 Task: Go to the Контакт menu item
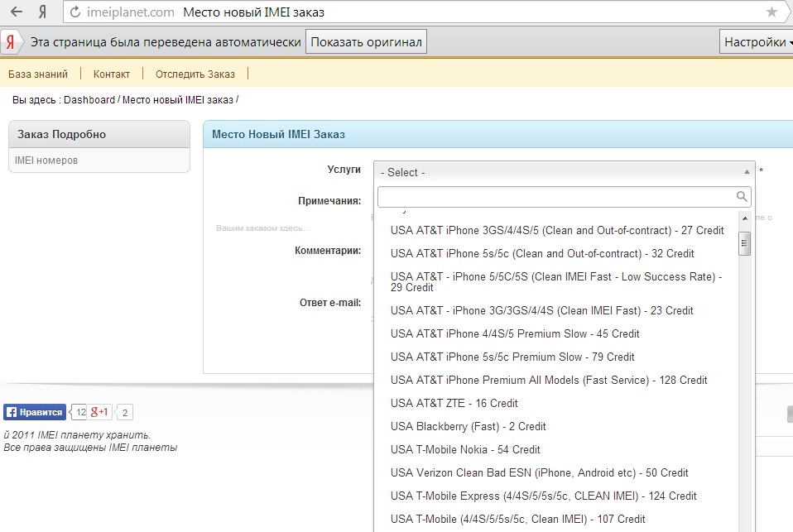click(x=112, y=74)
